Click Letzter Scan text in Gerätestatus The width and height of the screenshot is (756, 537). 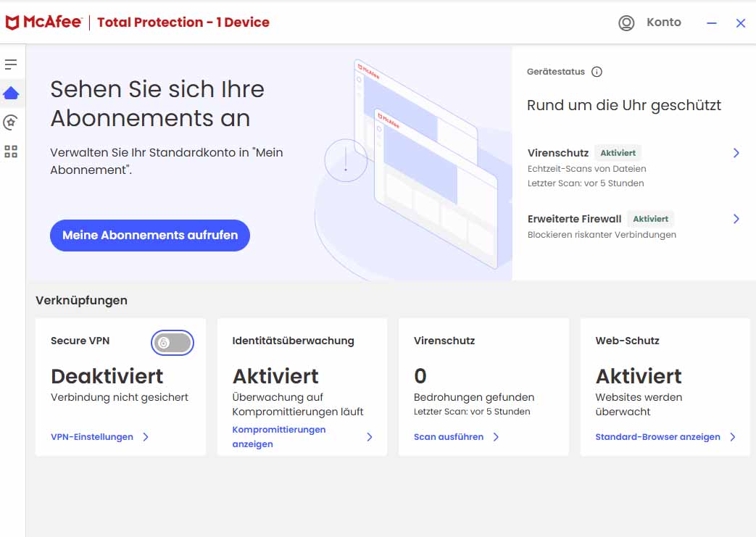(x=586, y=183)
